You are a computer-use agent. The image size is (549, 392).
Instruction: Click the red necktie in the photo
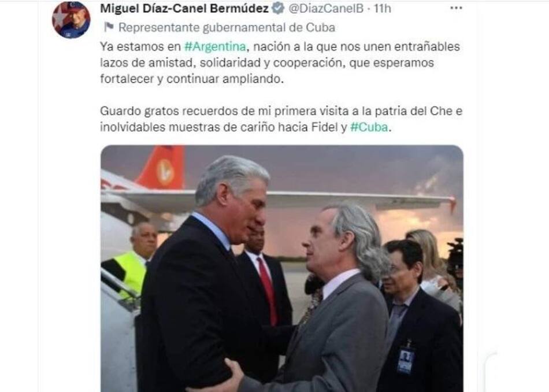click(268, 290)
